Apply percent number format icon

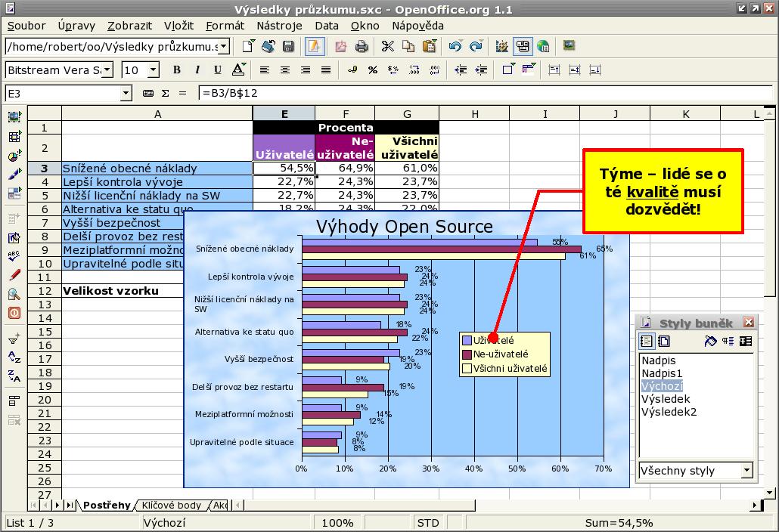point(373,70)
